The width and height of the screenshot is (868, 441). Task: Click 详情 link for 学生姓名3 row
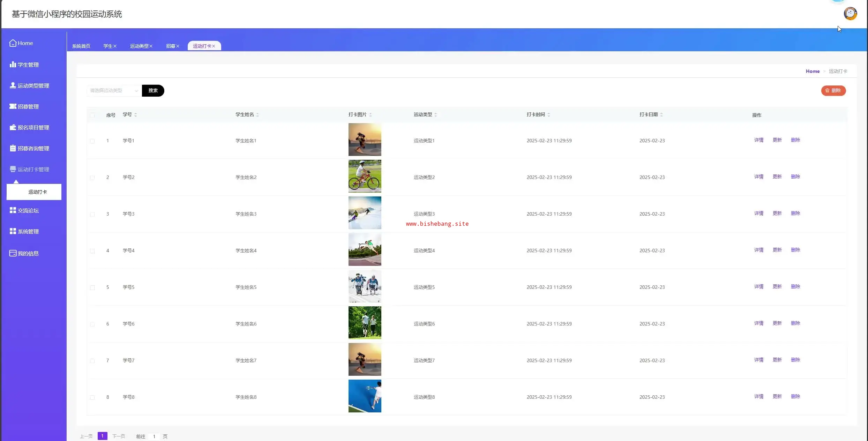coord(758,213)
